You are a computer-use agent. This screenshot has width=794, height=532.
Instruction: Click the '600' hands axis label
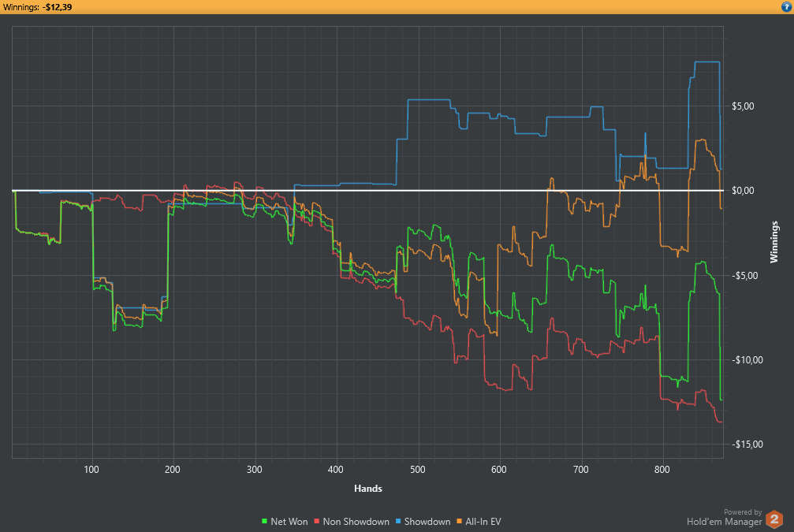click(499, 469)
